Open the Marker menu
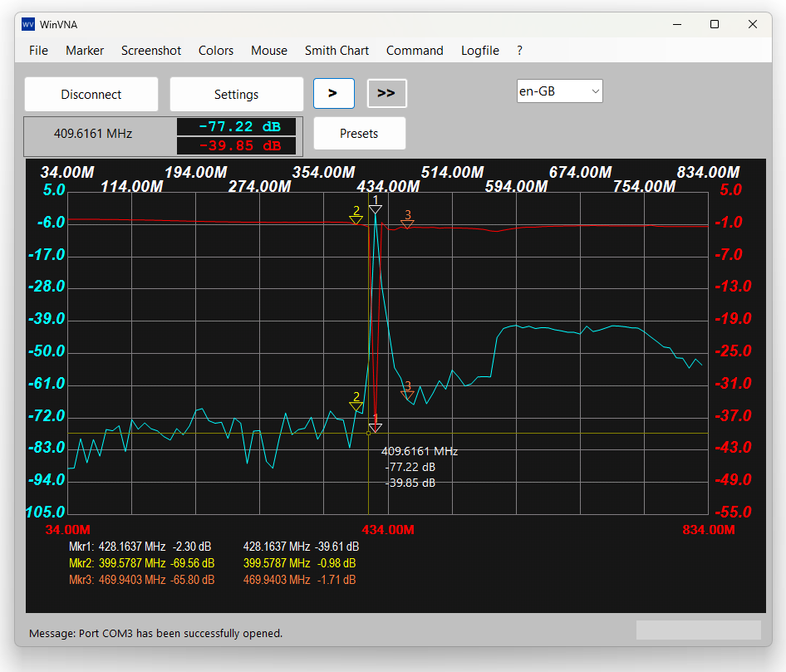The width and height of the screenshot is (786, 672). (85, 51)
